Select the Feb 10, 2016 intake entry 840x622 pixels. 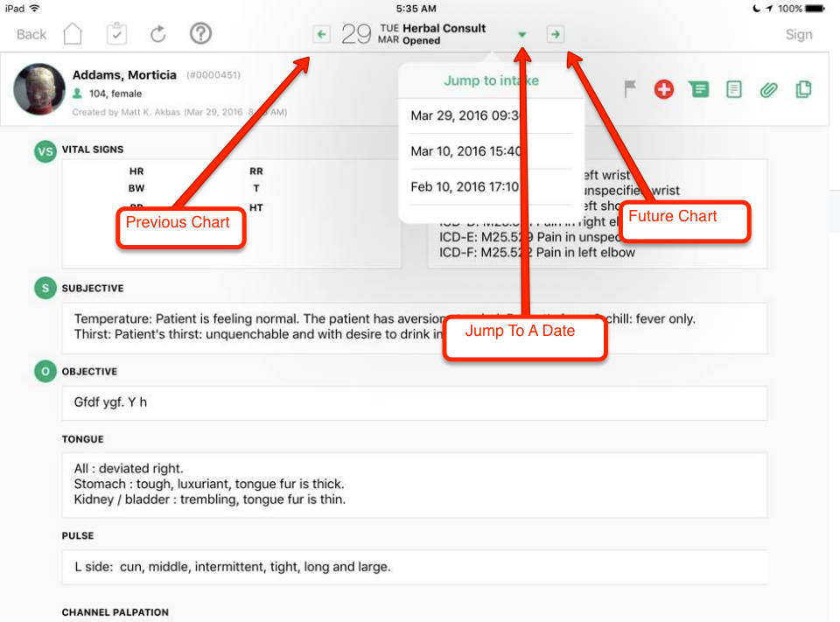tap(466, 186)
